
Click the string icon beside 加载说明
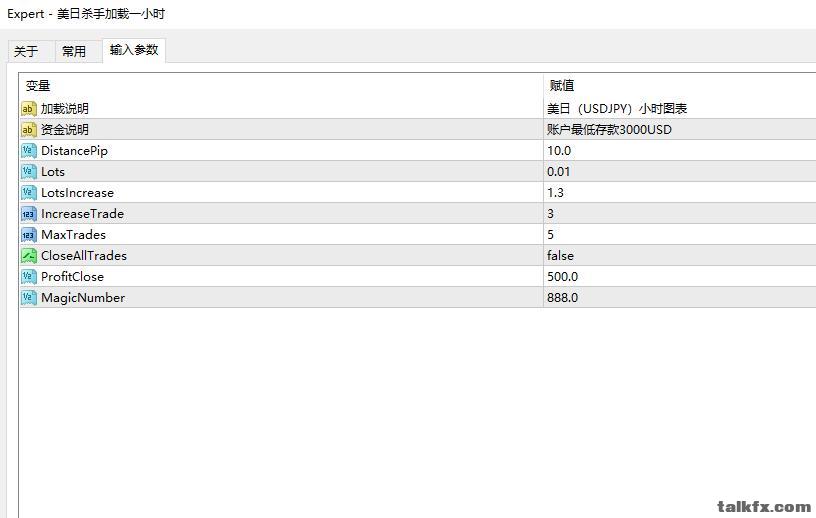coord(29,109)
